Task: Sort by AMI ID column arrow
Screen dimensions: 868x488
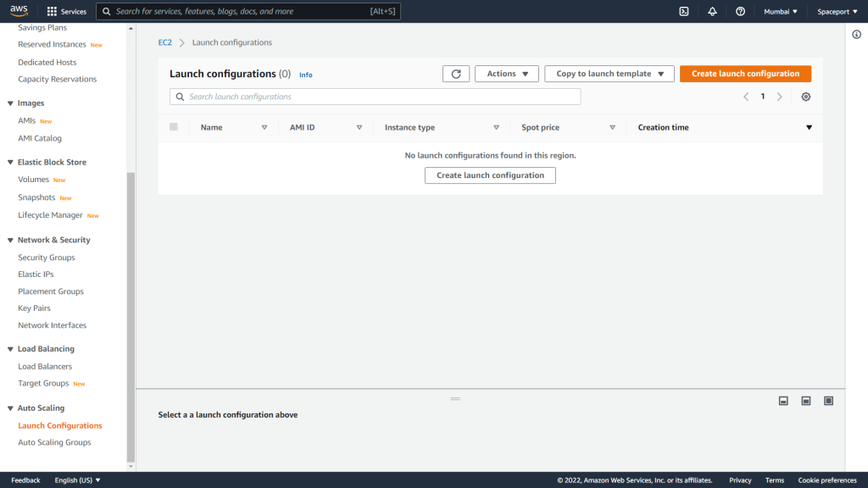Action: click(359, 127)
